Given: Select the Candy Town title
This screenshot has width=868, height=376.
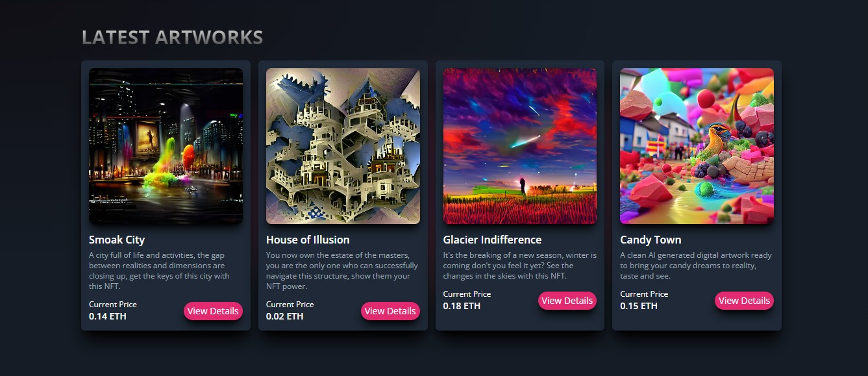Looking at the screenshot, I should (x=651, y=240).
